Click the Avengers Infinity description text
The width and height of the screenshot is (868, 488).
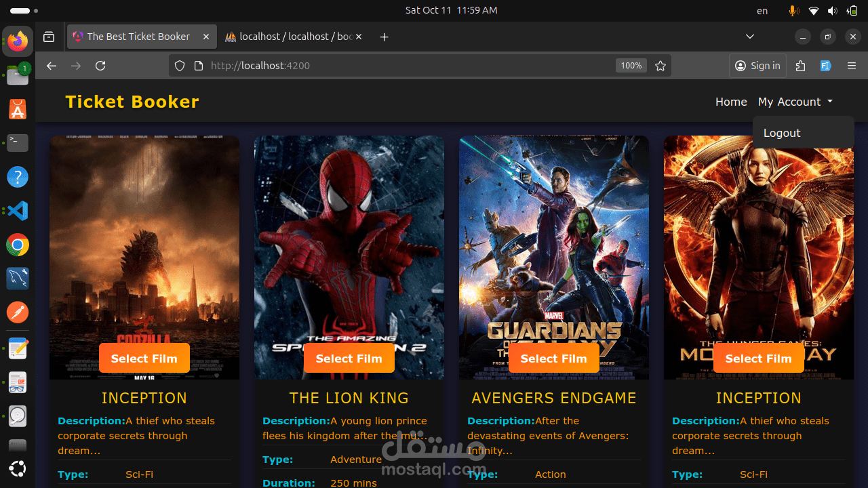[x=548, y=436]
